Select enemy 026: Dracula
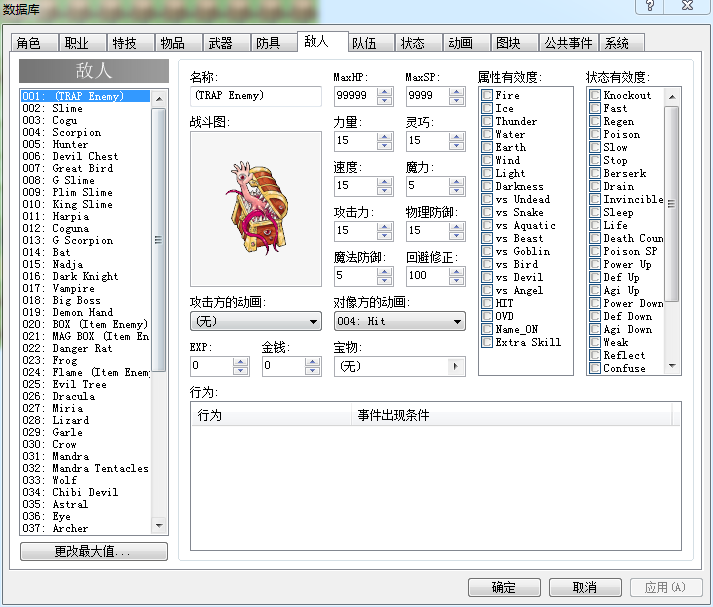This screenshot has width=713, height=607. 85,396
